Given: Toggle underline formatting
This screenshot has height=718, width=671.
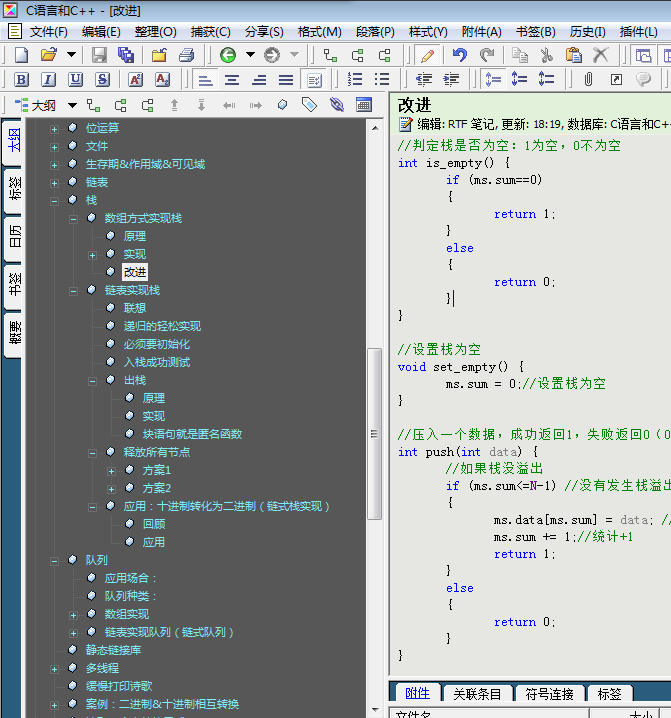Looking at the screenshot, I should click(76, 80).
